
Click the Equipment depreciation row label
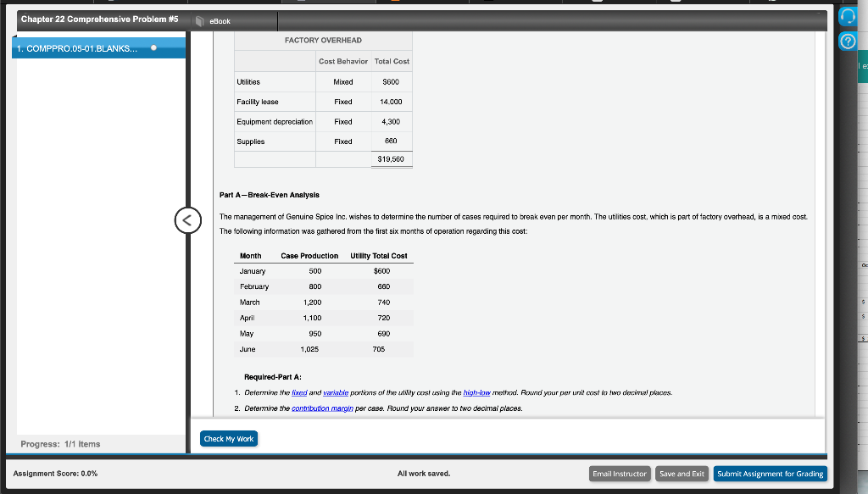275,122
